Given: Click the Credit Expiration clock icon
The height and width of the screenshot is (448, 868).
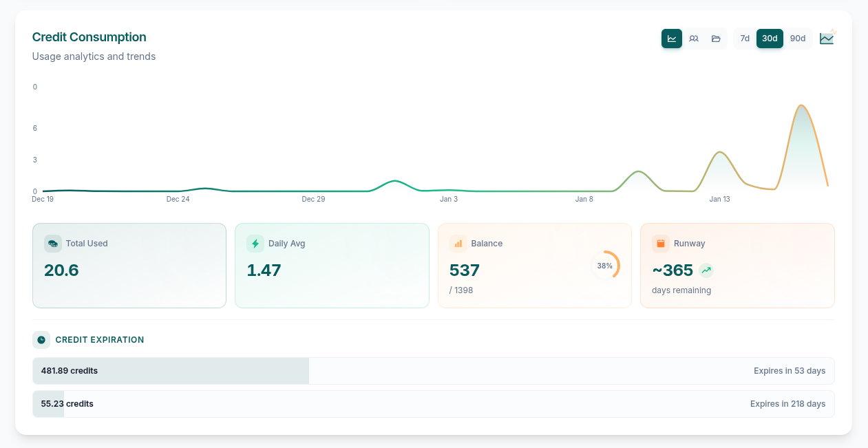Looking at the screenshot, I should 41,340.
